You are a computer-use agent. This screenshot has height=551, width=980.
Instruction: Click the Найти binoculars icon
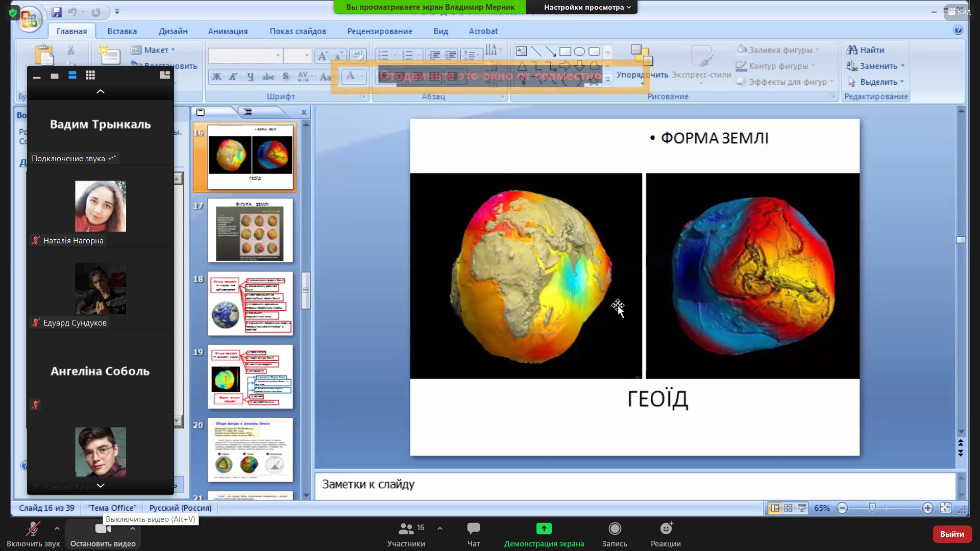pyautogui.click(x=852, y=49)
